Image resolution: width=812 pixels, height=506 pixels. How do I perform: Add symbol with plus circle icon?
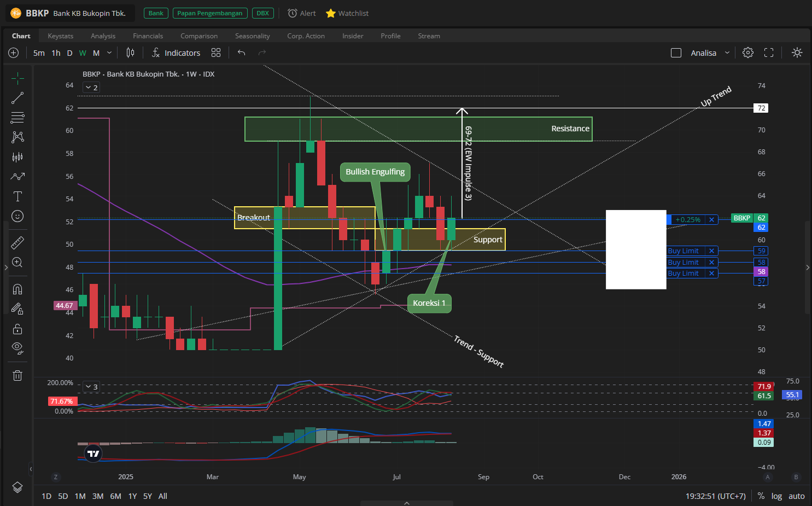pos(14,53)
